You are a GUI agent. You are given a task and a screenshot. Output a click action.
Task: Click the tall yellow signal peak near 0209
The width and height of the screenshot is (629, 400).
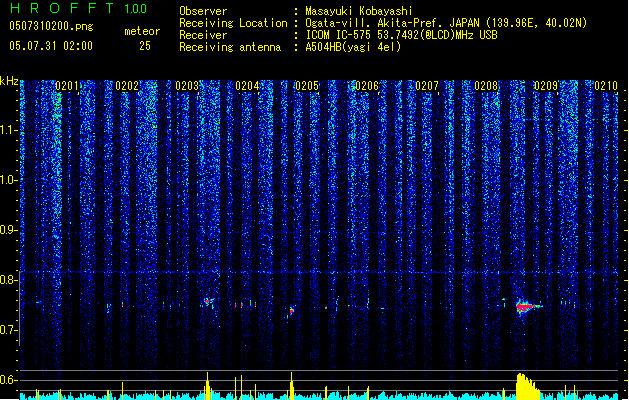coord(527,386)
